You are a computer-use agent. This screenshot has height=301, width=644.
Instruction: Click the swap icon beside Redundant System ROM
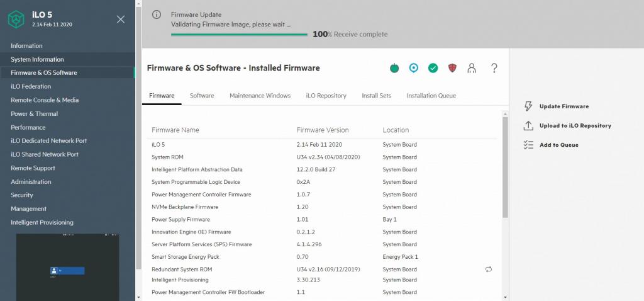(x=489, y=270)
